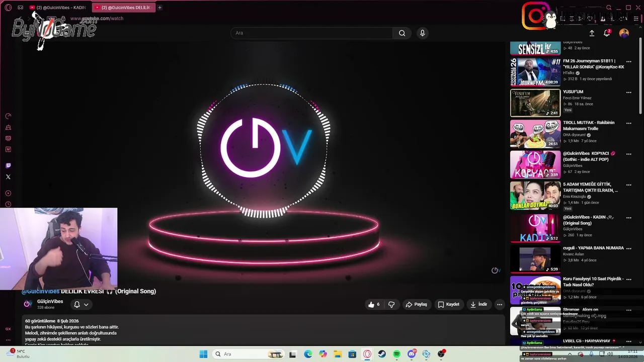Click the search magnifier button on YouTube
644x362 pixels.
click(402, 33)
